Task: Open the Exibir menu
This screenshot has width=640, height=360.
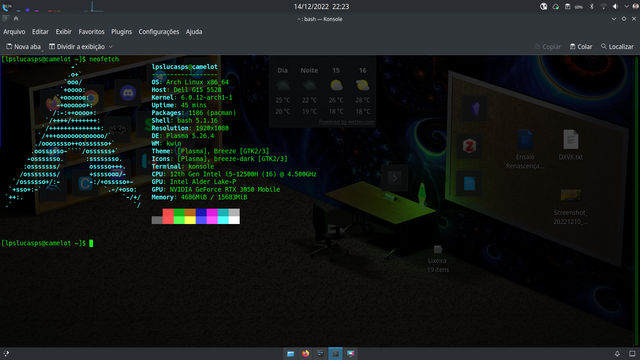Action: click(63, 32)
